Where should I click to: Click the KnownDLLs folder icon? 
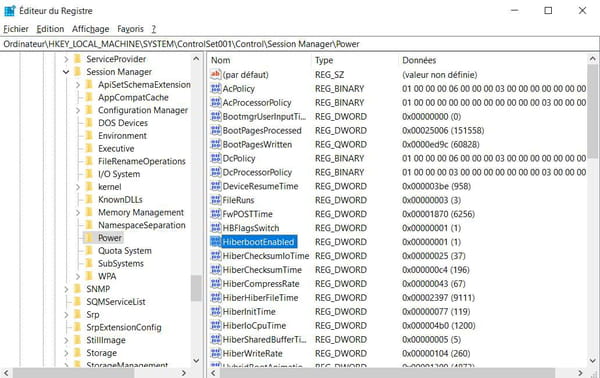tap(89, 199)
